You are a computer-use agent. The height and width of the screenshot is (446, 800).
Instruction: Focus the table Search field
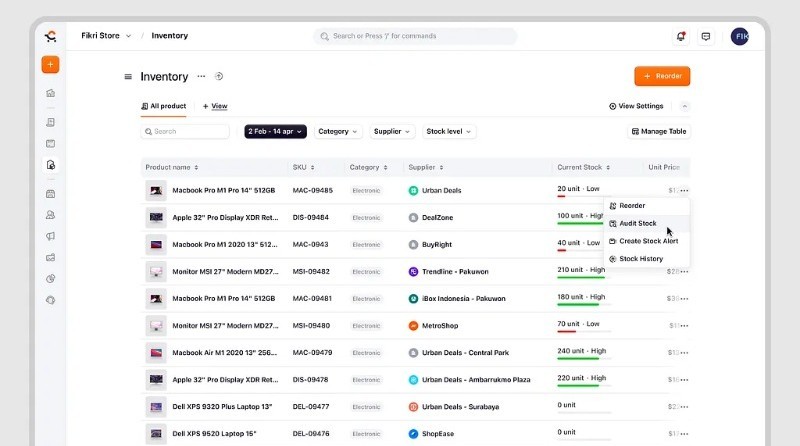185,132
